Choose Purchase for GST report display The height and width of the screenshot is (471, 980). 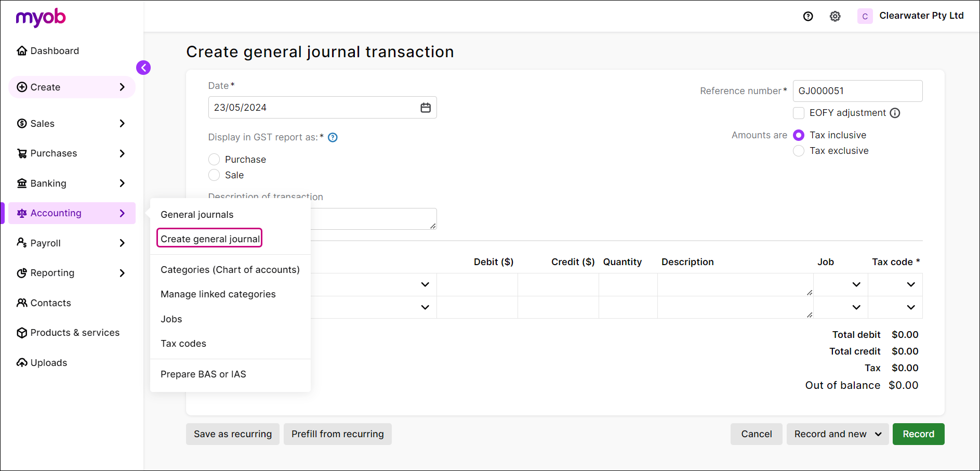(214, 159)
